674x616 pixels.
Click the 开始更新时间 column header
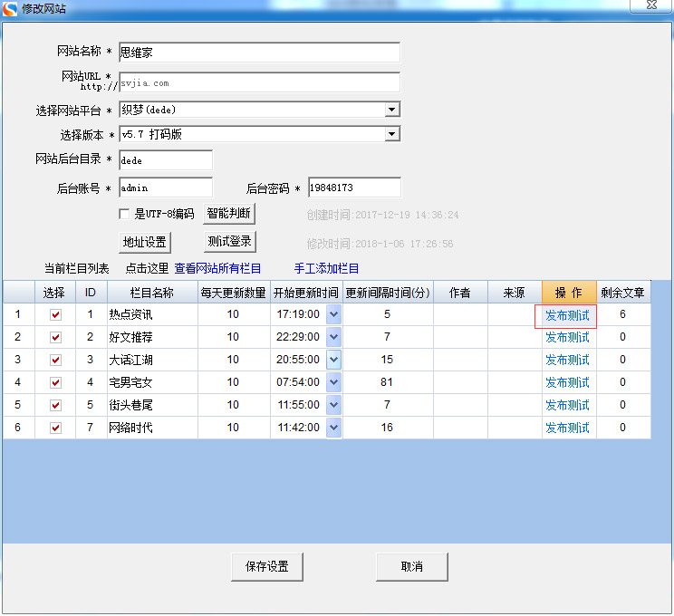pos(306,293)
